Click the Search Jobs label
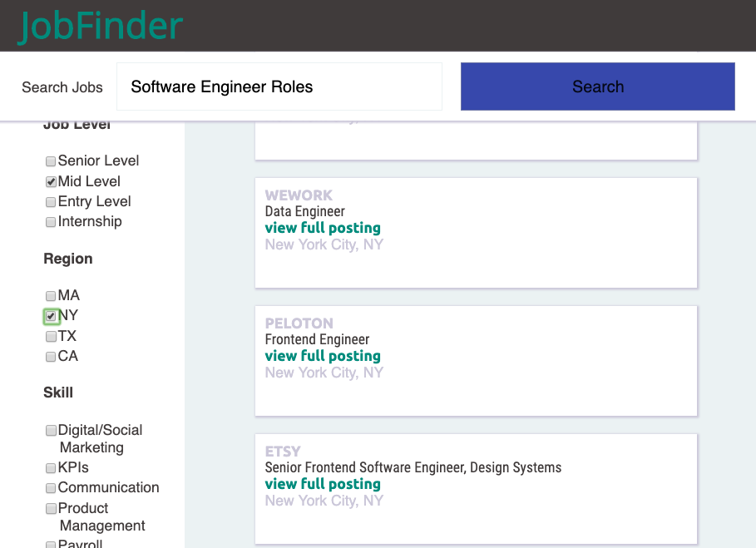 (x=62, y=87)
